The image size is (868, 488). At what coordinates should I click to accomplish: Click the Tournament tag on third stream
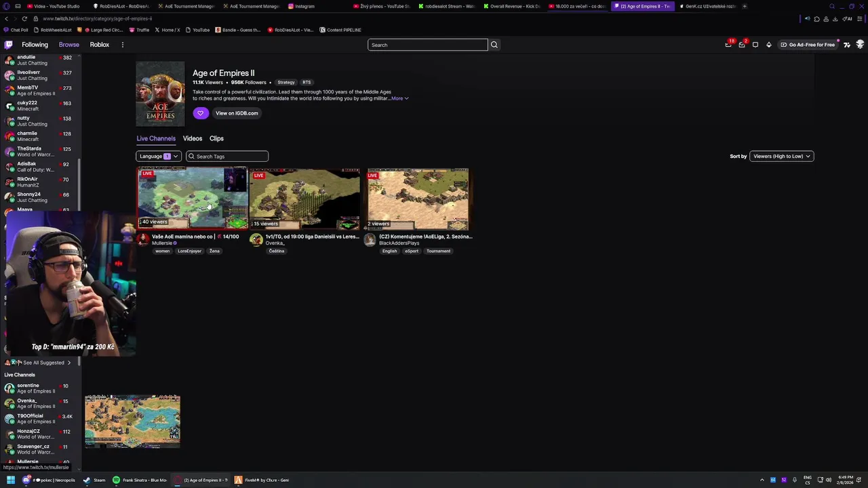[438, 251]
